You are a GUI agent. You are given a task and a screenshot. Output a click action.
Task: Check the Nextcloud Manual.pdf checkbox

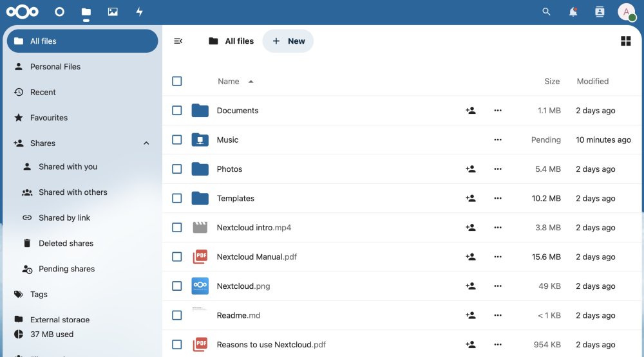point(177,257)
